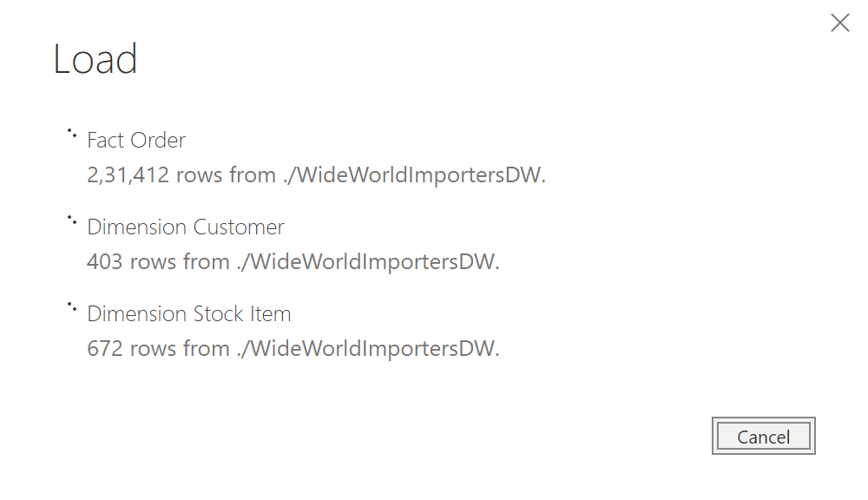Click the word "from" after 672 rows
Image resolution: width=868 pixels, height=500 pixels.
[207, 349]
